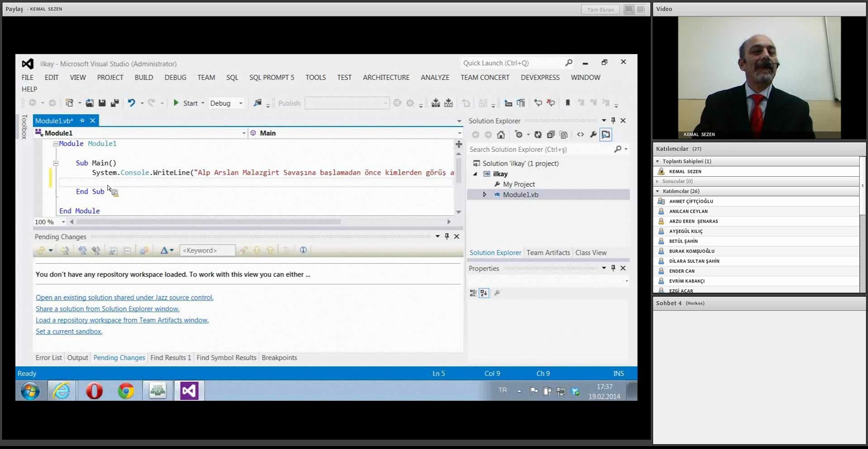Click 'Set a current sandbox' link
Viewport: 868px width, 449px height.
pyautogui.click(x=69, y=331)
